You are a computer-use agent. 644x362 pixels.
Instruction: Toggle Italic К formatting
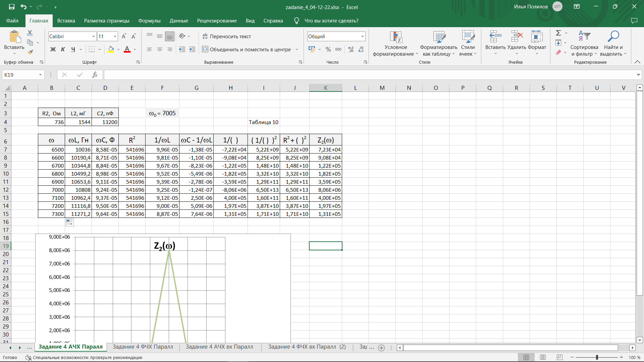pos(63,49)
